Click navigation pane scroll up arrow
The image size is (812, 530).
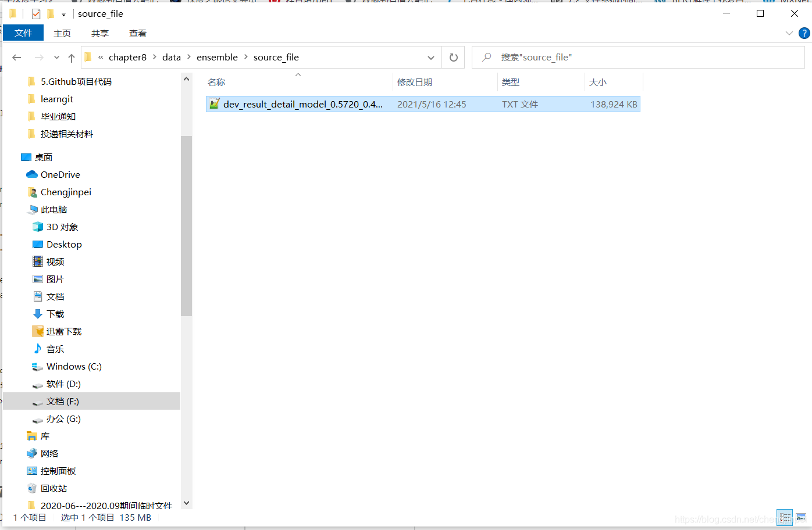(186, 79)
